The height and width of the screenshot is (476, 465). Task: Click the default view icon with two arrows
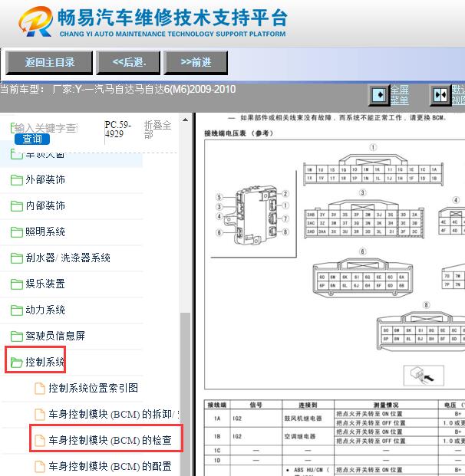coord(440,95)
